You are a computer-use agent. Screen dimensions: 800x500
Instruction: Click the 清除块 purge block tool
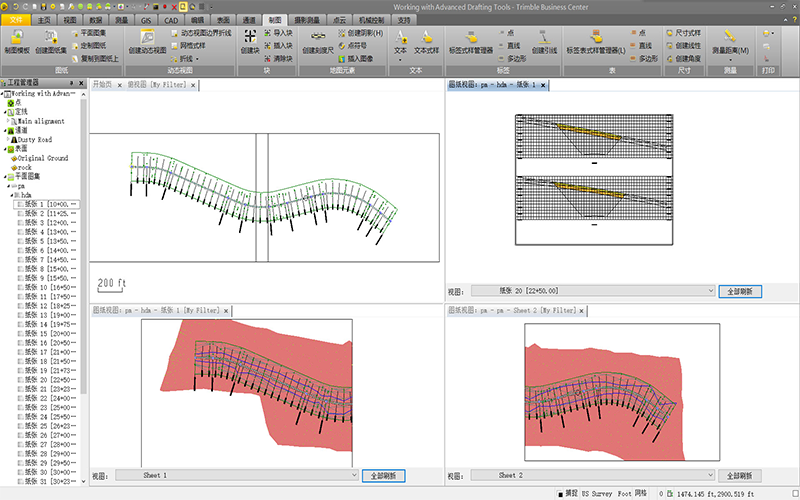coord(279,59)
